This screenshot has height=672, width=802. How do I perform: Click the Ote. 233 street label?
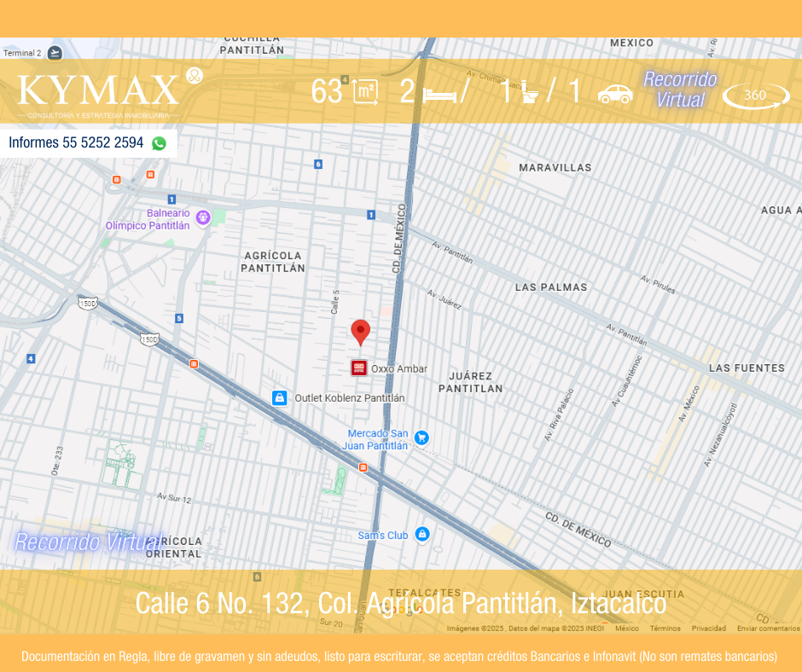pyautogui.click(x=57, y=461)
